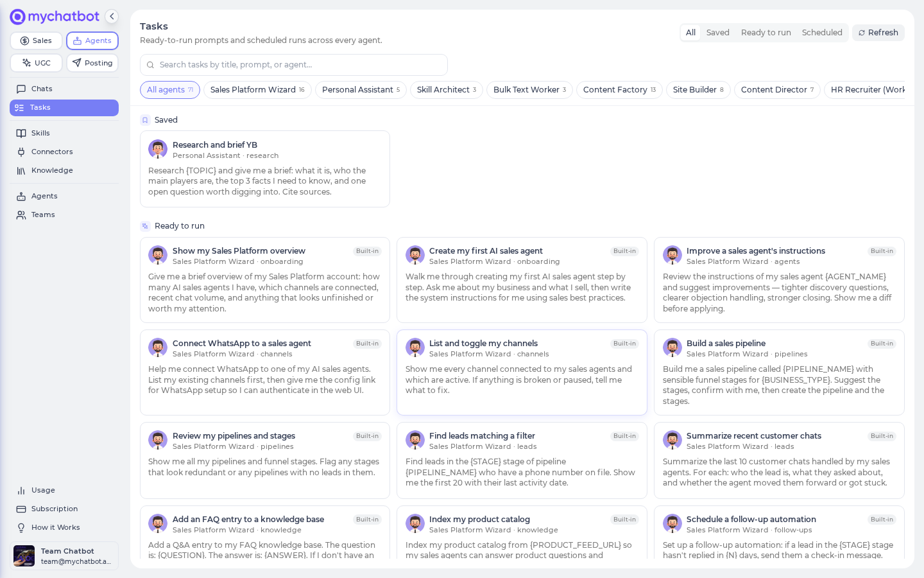The width and height of the screenshot is (924, 578).
Task: Open Create my first AI sales agent task
Action: [x=522, y=280]
